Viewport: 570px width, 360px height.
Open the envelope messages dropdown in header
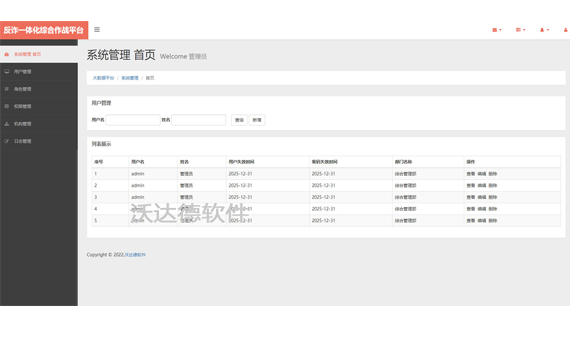(497, 30)
